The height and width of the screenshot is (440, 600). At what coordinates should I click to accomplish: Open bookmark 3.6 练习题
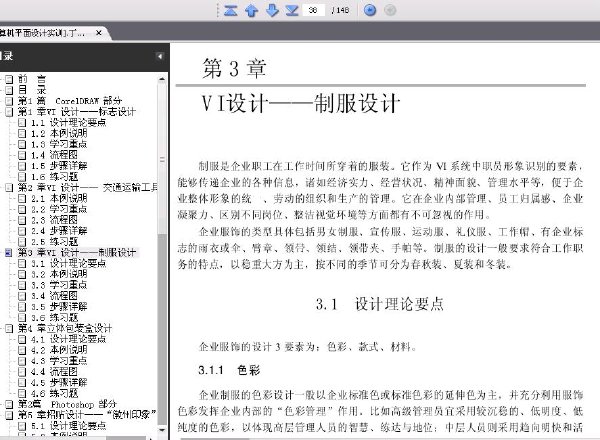(54, 318)
